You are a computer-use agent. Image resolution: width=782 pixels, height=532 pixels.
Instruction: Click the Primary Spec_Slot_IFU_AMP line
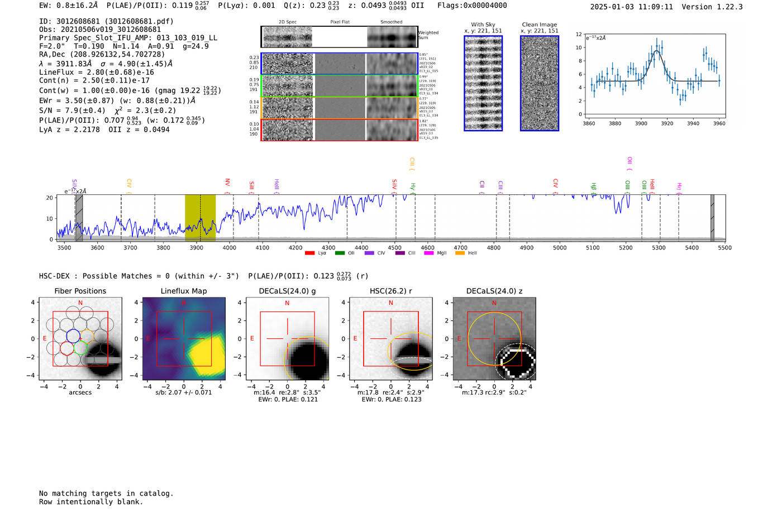[128, 38]
